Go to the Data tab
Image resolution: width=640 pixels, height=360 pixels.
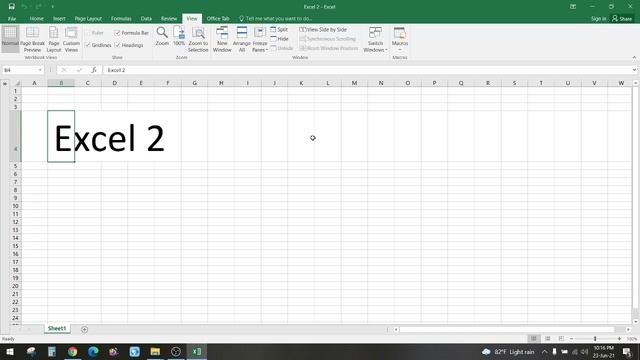(x=146, y=18)
